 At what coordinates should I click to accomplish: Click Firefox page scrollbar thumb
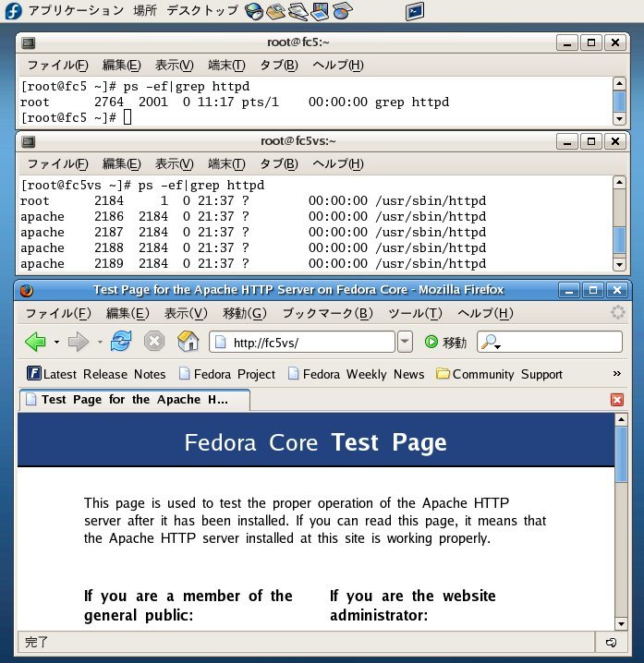pyautogui.click(x=621, y=454)
